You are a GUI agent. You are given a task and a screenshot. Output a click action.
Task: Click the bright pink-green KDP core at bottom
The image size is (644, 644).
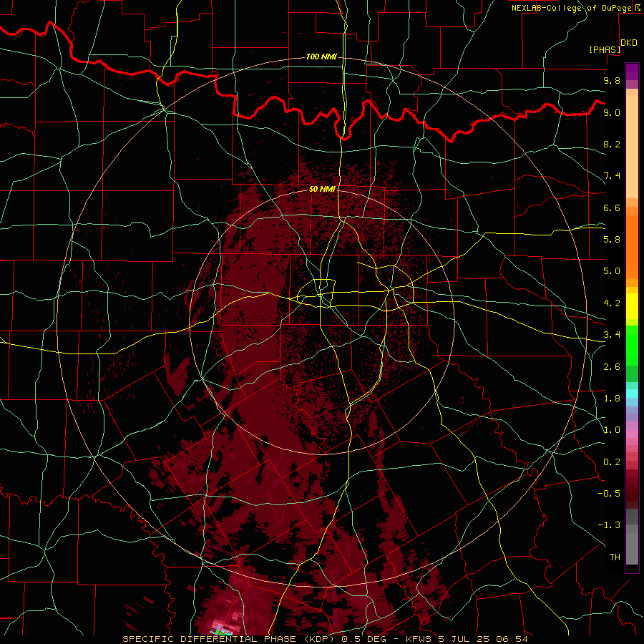point(221,629)
